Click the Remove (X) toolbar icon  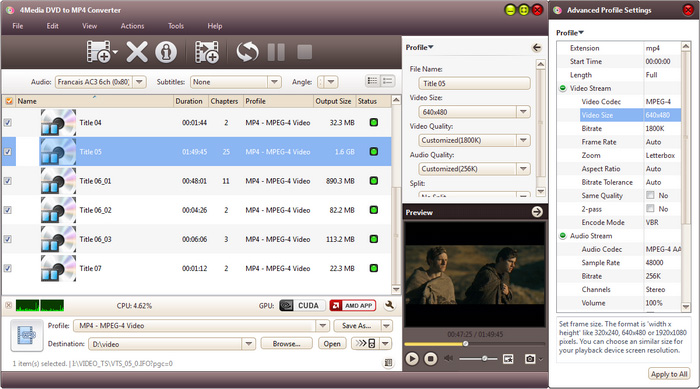click(x=137, y=52)
